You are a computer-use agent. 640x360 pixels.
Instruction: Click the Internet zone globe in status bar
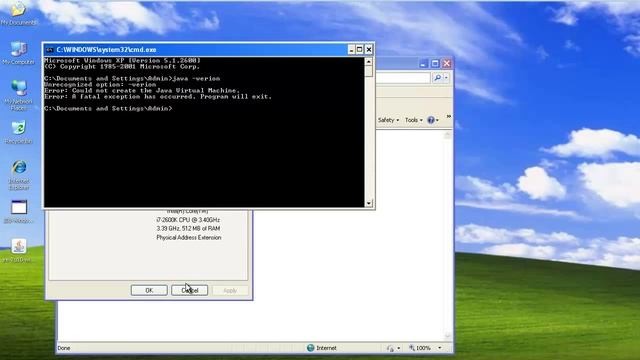(311, 348)
